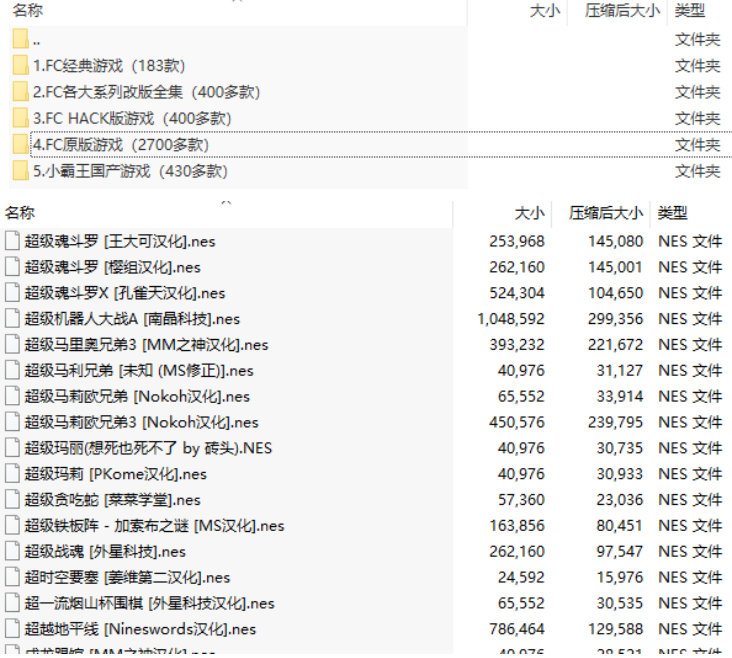This screenshot has height=658, width=732.
Task: Sort lower file list by 大小 column
Action: tap(529, 213)
